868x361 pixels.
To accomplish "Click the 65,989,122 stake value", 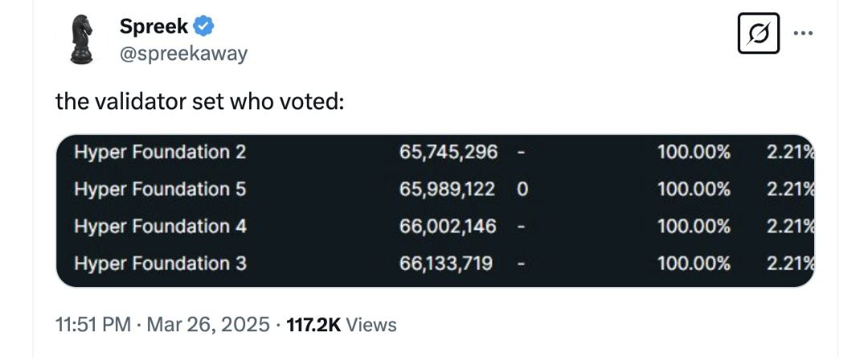I will (448, 190).
